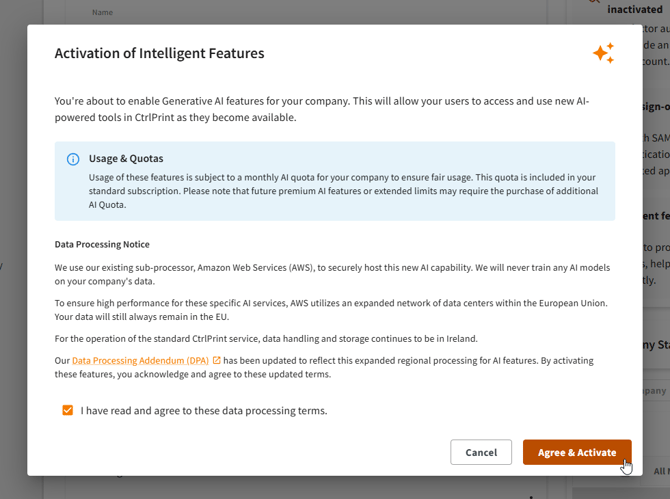Click the blue info icon beside Usage & Quotas
Screen dimensions: 670x499
(73, 159)
